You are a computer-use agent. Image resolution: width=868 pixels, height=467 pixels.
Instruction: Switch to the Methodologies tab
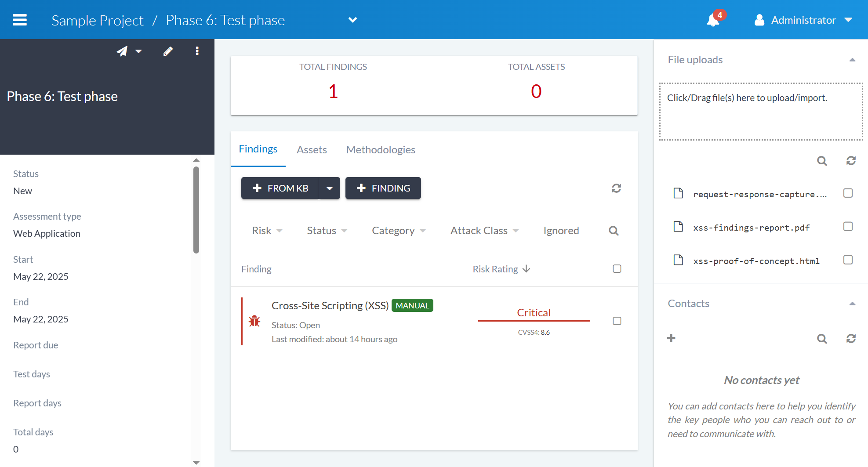click(381, 150)
